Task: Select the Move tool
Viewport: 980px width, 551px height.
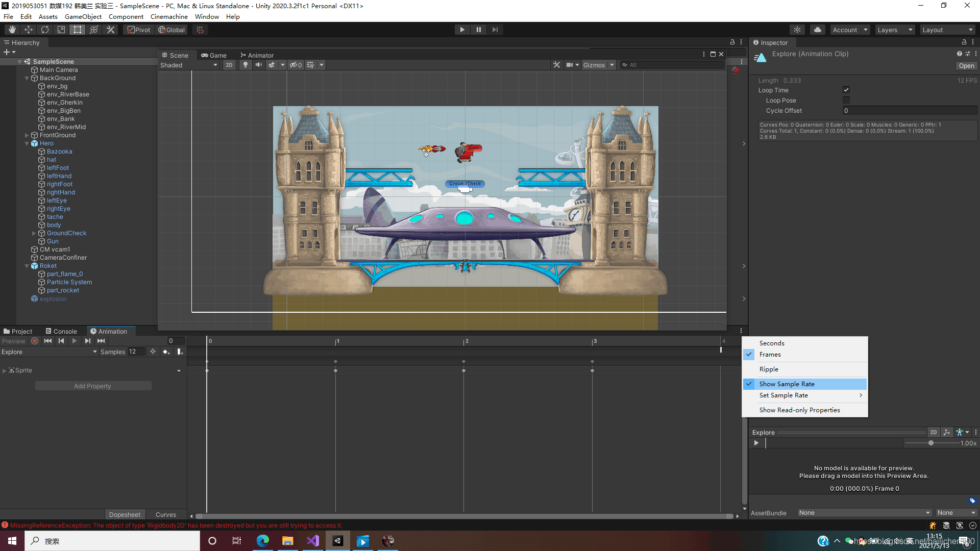Action: click(29, 30)
